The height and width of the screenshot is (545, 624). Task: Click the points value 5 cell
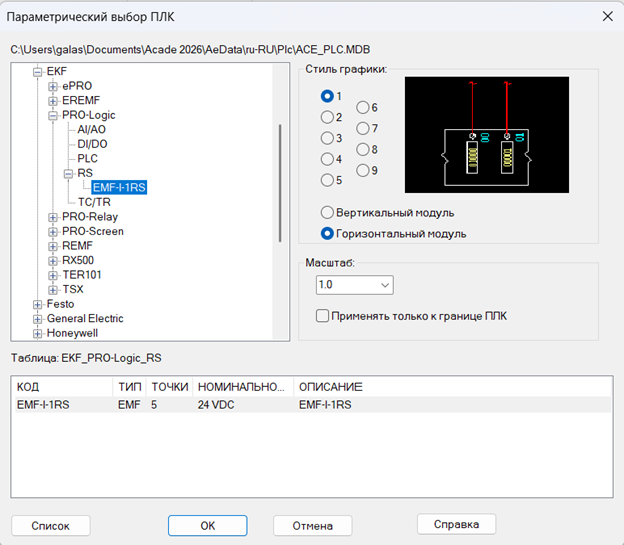pyautogui.click(x=154, y=405)
